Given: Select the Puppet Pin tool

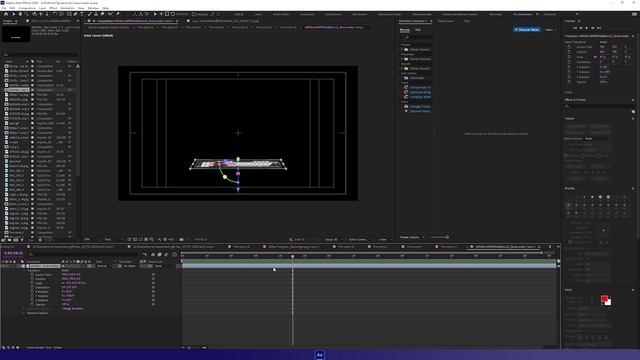Looking at the screenshot, I should [118, 14].
